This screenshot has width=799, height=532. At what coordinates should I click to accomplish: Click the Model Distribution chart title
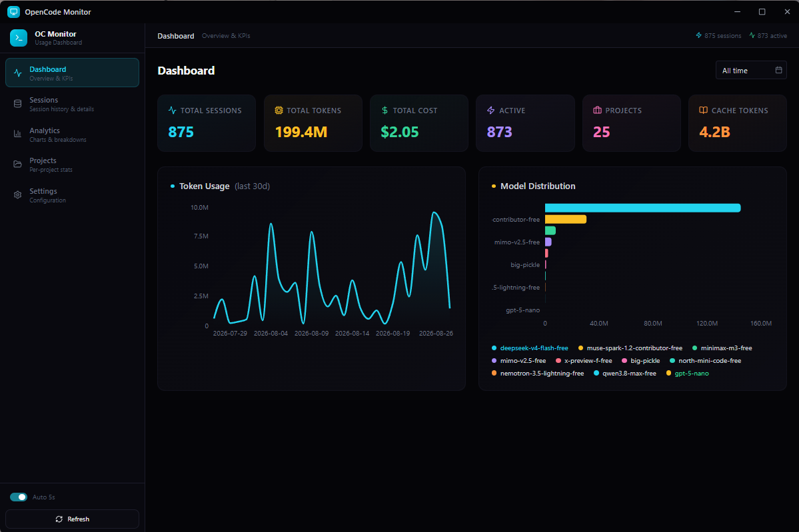coord(538,186)
